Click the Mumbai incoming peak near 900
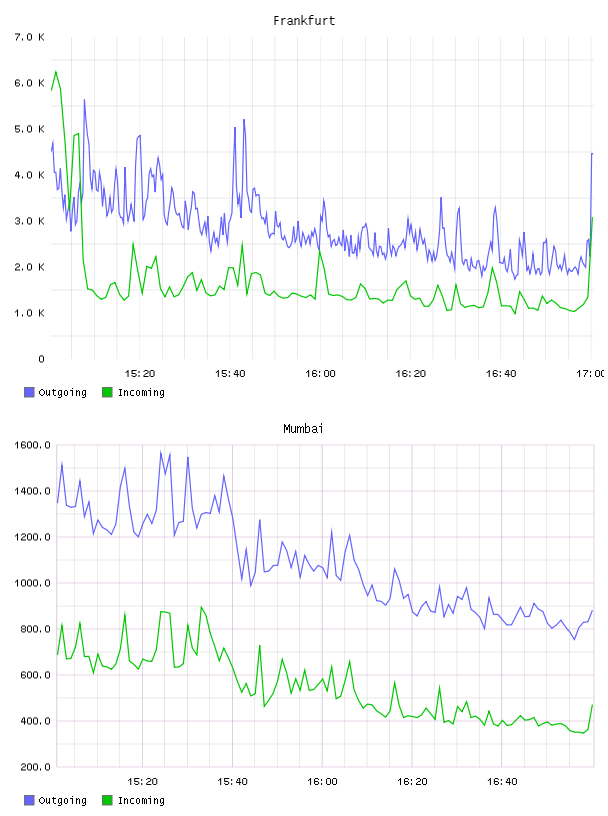The height and width of the screenshot is (816, 608). (x=201, y=607)
